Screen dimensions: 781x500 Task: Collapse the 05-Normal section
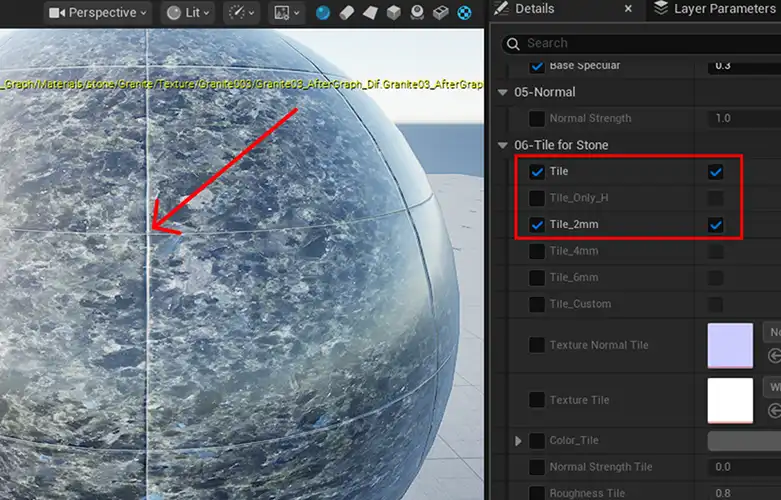(503, 92)
